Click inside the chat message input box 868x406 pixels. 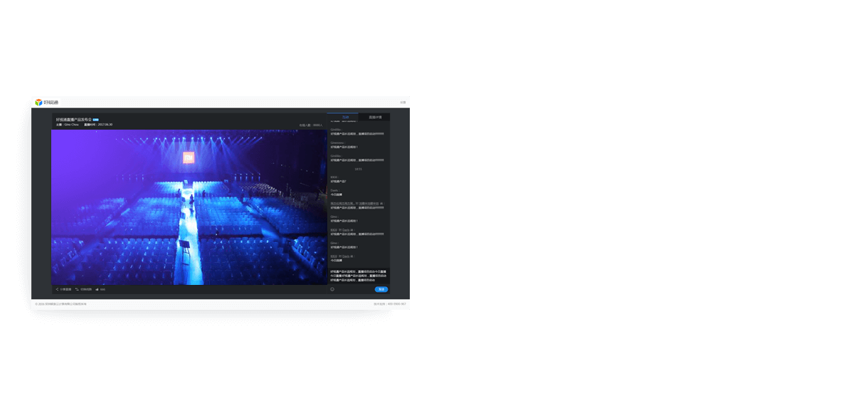tap(359, 276)
